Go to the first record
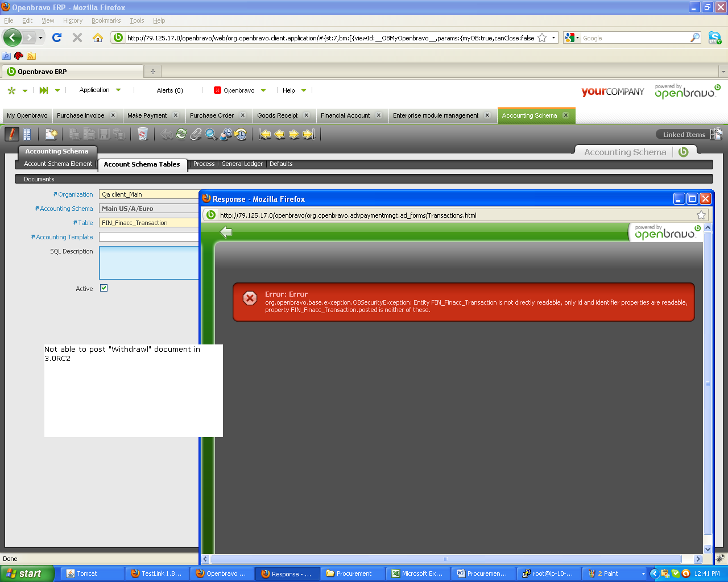This screenshot has height=582, width=728. pos(264,134)
